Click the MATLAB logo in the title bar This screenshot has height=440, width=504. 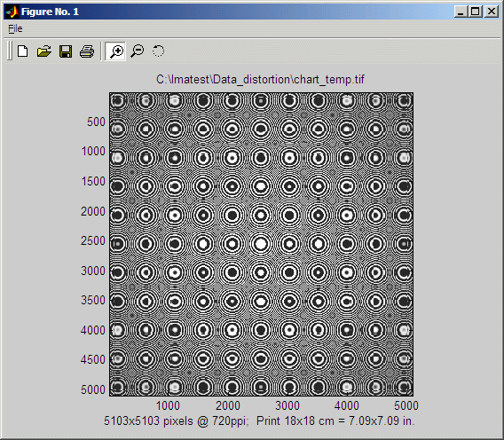[x=12, y=12]
